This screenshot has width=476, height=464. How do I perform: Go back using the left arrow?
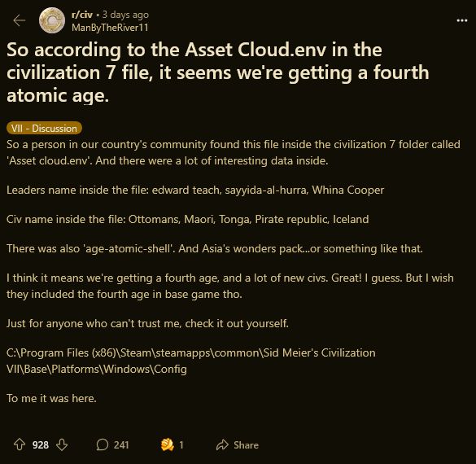tap(20, 20)
